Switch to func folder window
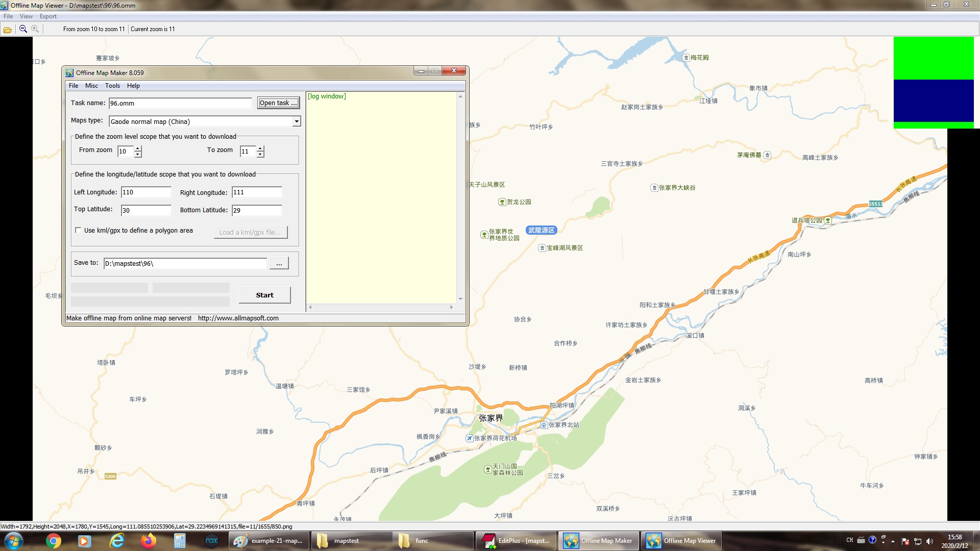Image resolution: width=980 pixels, height=551 pixels. [433, 541]
